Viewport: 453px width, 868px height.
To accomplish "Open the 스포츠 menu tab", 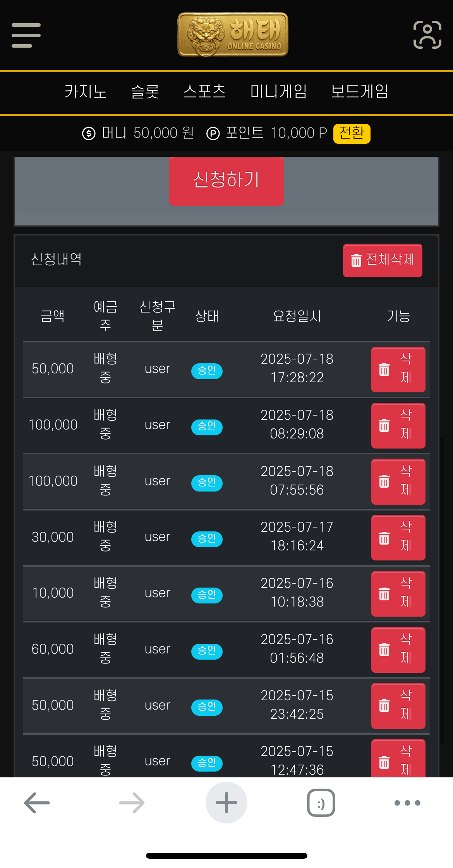I will click(204, 92).
